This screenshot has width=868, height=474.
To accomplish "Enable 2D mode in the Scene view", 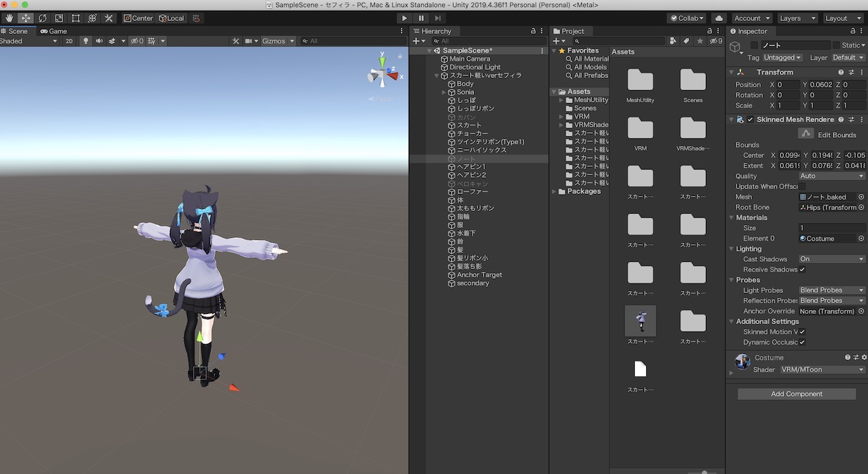I will 68,41.
